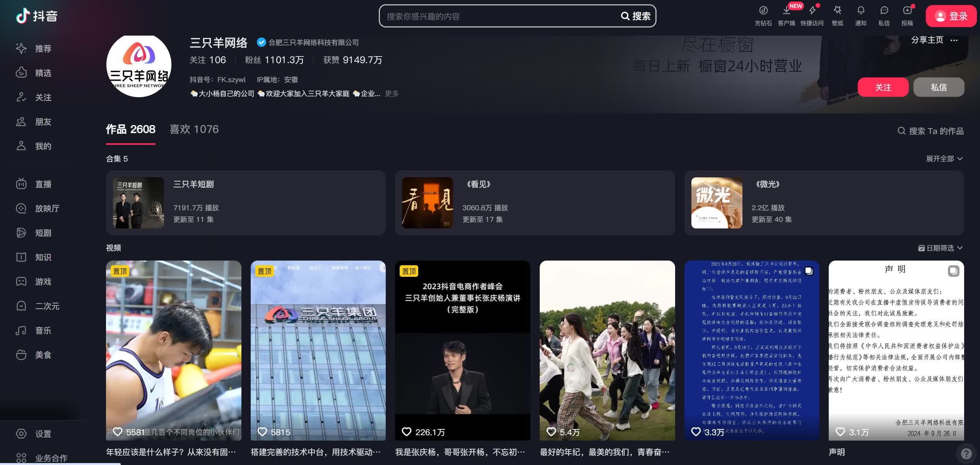Open the 放映厅 screening room
This screenshot has height=465, width=980.
point(38,208)
